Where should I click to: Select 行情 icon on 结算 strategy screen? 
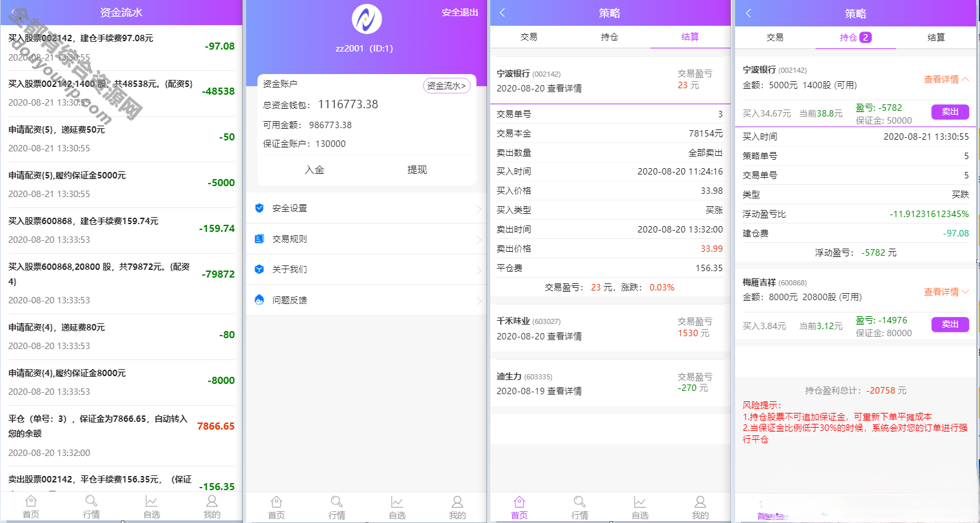pos(580,502)
